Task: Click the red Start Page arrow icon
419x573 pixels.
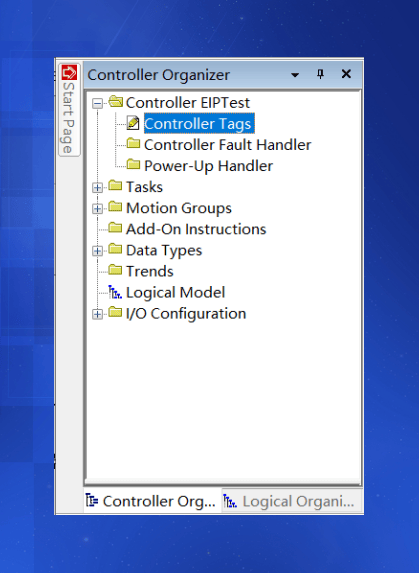Action: tap(69, 72)
